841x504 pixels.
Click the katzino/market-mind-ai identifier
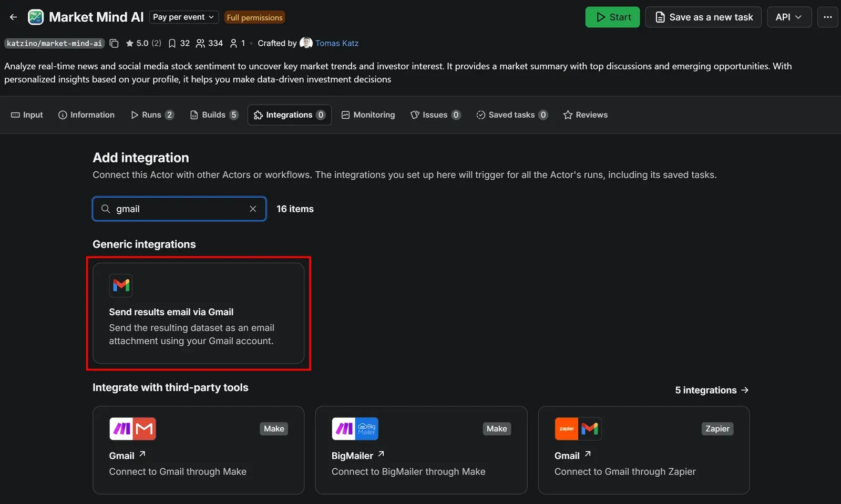click(x=54, y=43)
